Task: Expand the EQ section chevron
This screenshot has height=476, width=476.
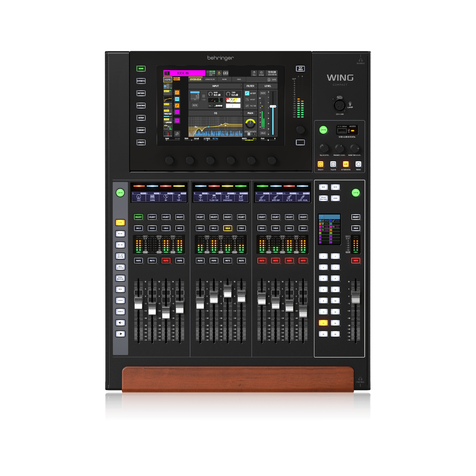Action: (x=241, y=113)
